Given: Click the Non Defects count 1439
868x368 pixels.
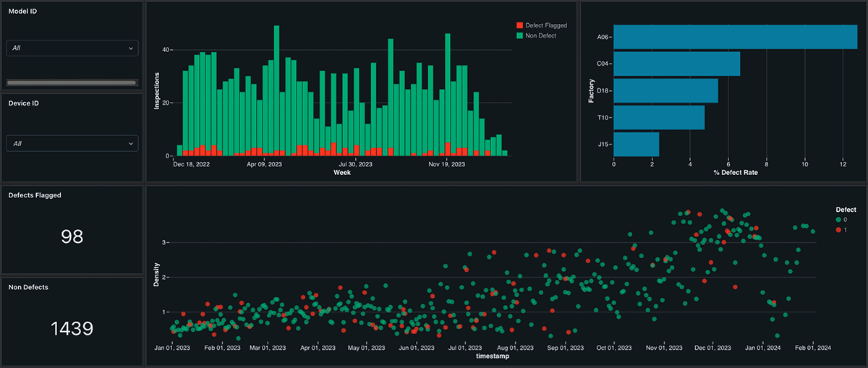Looking at the screenshot, I should (x=72, y=329).
